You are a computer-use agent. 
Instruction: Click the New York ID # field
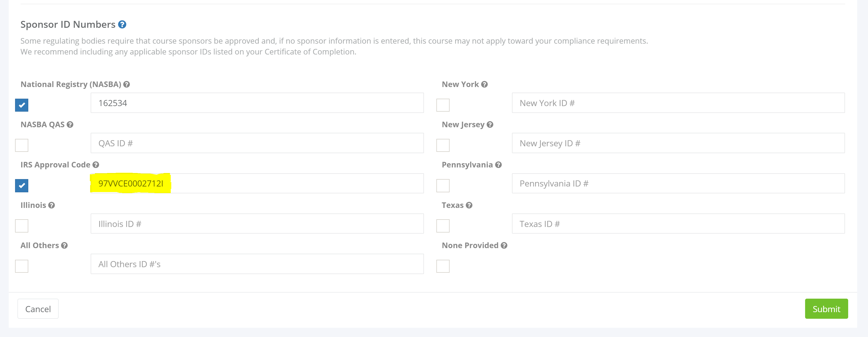click(678, 103)
